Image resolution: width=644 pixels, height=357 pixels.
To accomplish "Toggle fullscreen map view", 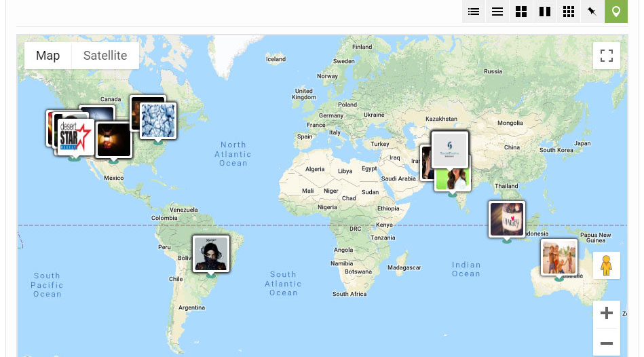I will pyautogui.click(x=607, y=56).
